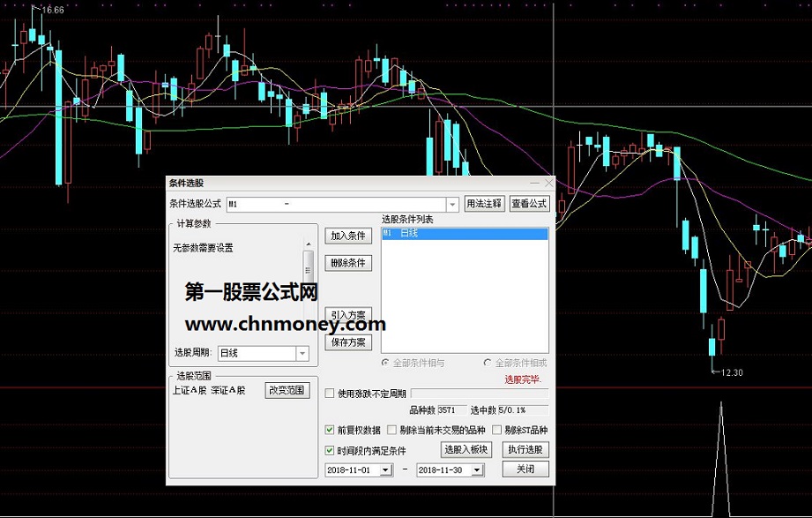The image size is (812, 518).
Task: Click the 16.66 high price label on chart
Action: point(52,10)
